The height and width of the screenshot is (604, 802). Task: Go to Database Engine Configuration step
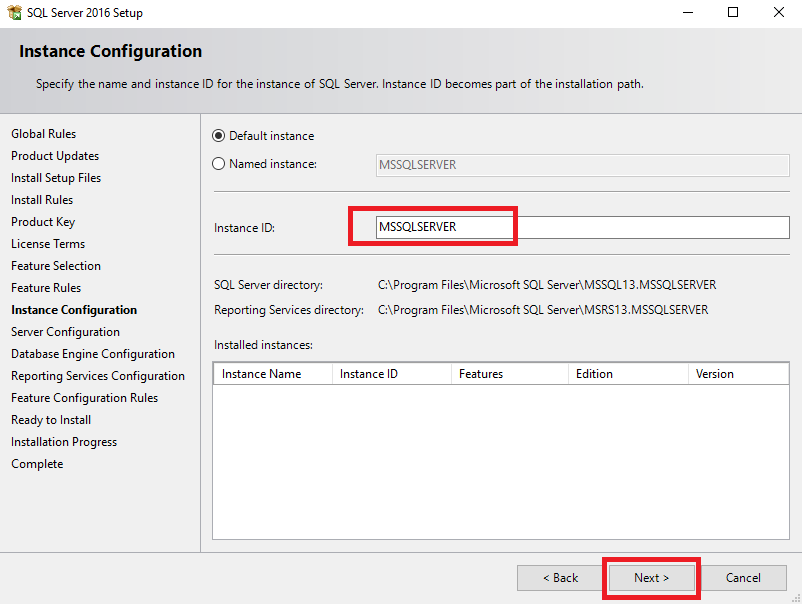[x=93, y=354]
